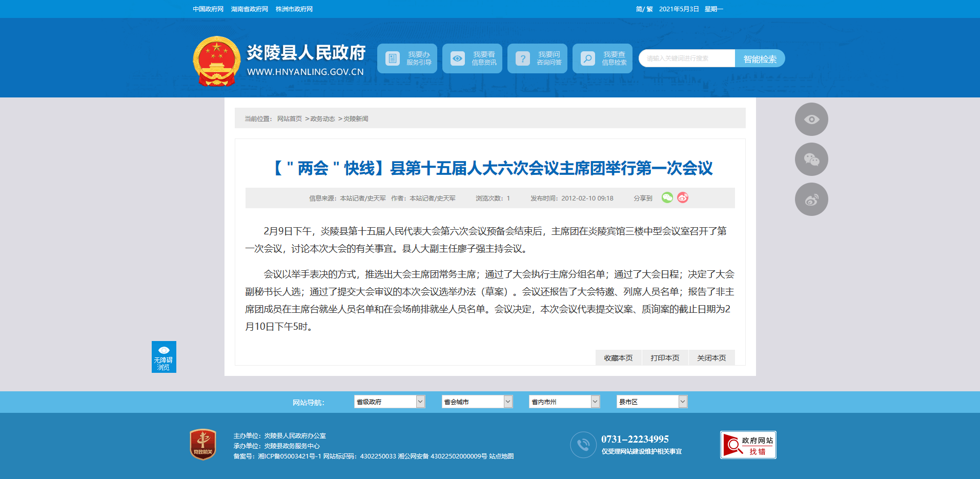Open the 政府网站找错 error report icon

[x=748, y=445]
